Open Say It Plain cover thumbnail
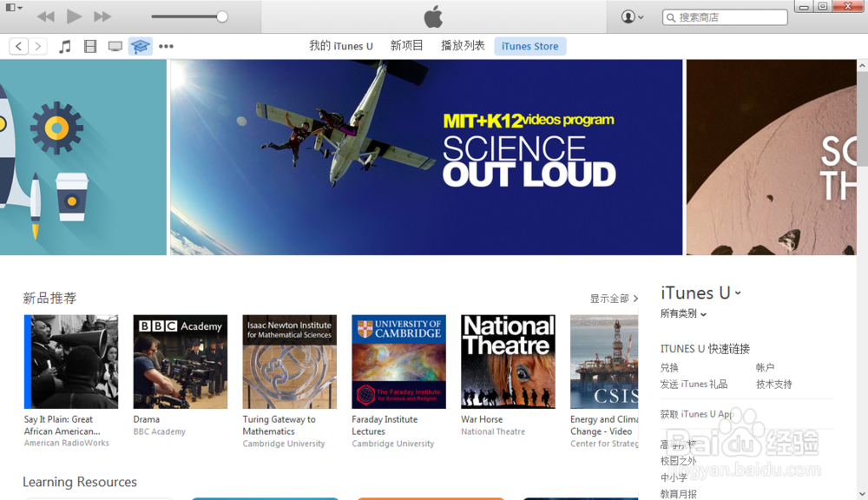The width and height of the screenshot is (868, 500). click(71, 362)
